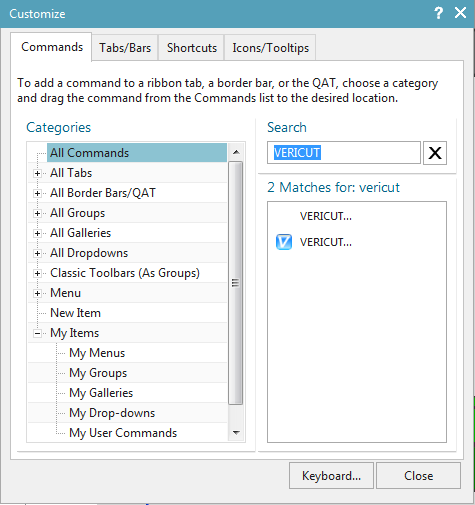Switch to the Commands tab
Viewport: 475px width, 505px height.
click(x=52, y=47)
